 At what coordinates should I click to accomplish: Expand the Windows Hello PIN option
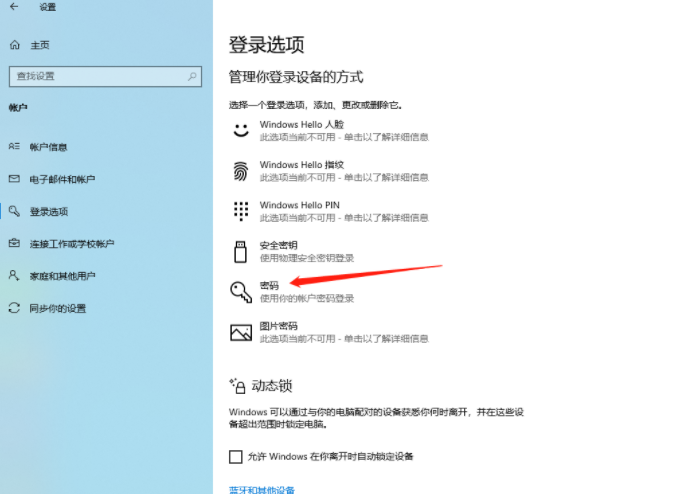[330, 211]
